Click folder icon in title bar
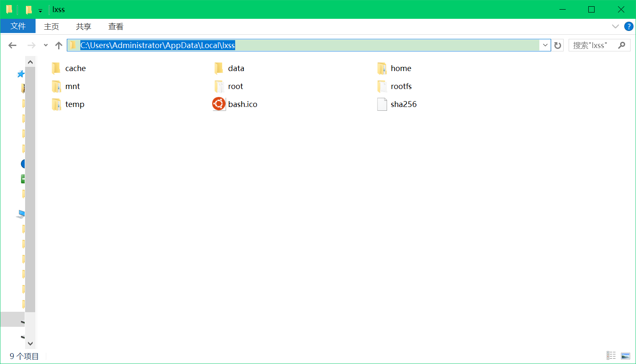Image resolution: width=636 pixels, height=364 pixels. (x=9, y=9)
